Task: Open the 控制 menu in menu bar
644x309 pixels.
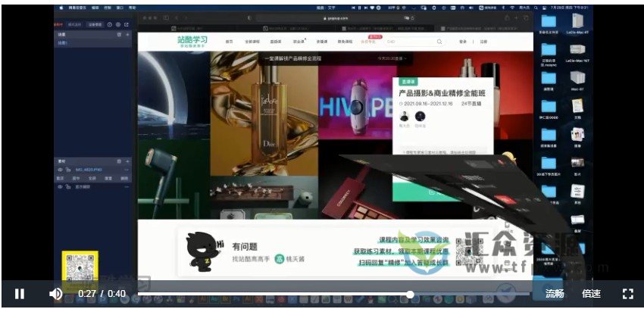Action: pyautogui.click(x=108, y=8)
